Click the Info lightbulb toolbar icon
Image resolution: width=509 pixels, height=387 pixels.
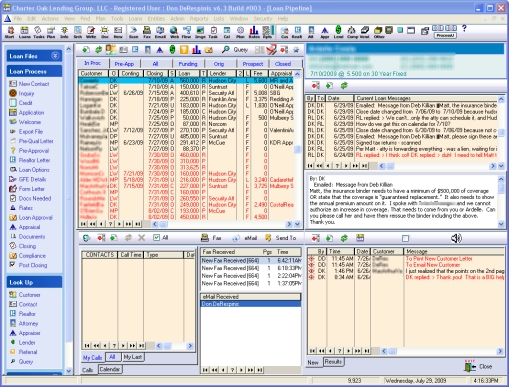64,32
